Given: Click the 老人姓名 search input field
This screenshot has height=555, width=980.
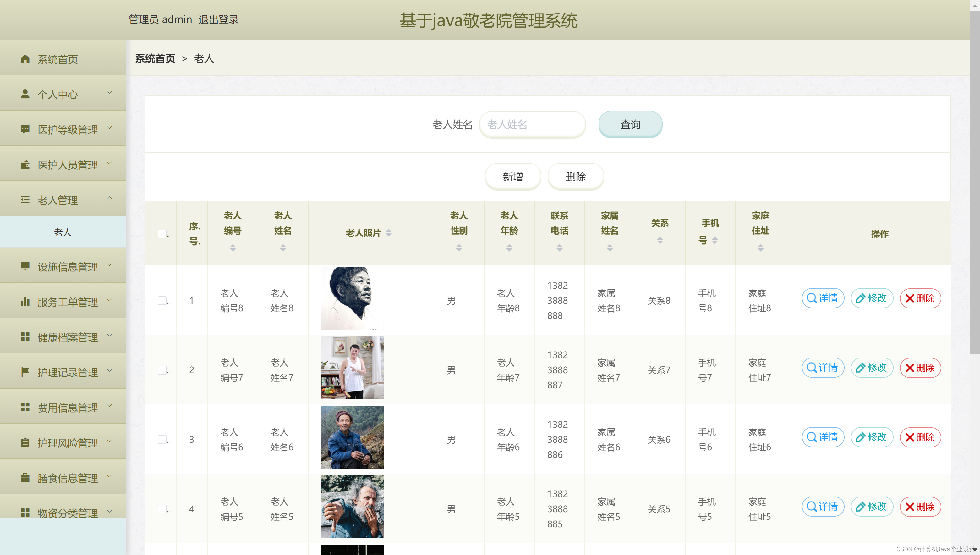Looking at the screenshot, I should [x=532, y=125].
